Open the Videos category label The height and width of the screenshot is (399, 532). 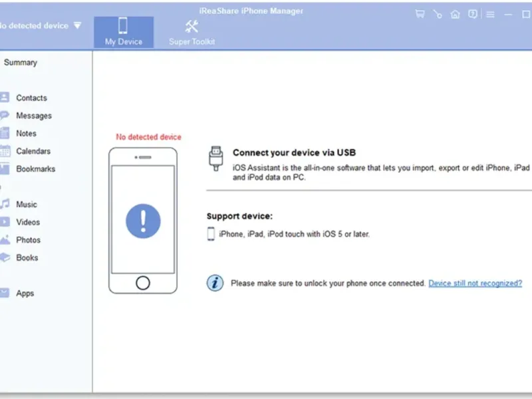pyautogui.click(x=28, y=222)
